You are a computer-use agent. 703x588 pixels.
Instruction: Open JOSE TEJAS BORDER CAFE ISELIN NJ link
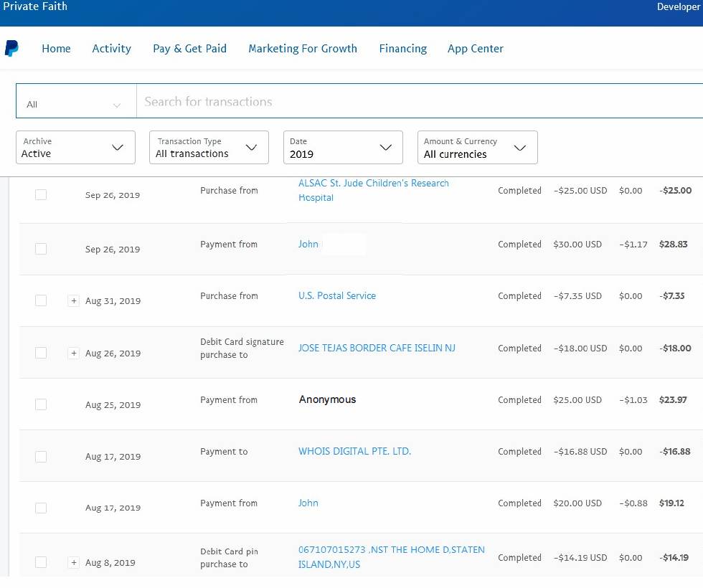(377, 348)
